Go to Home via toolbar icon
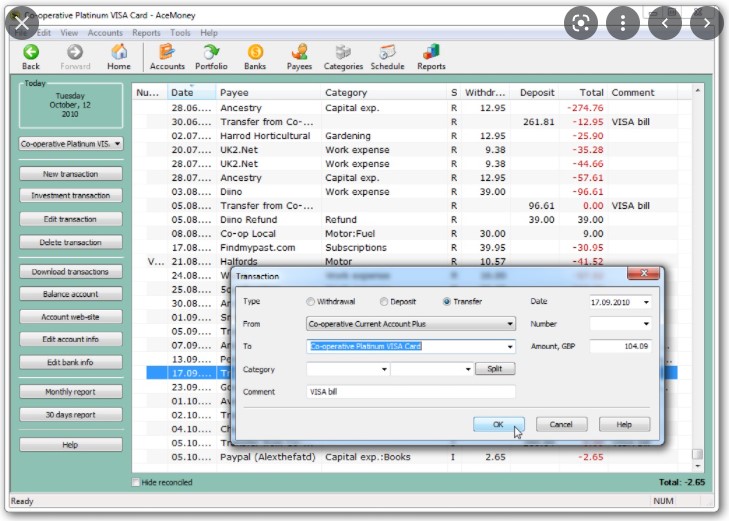Image resolution: width=729 pixels, height=521 pixels. [119, 57]
